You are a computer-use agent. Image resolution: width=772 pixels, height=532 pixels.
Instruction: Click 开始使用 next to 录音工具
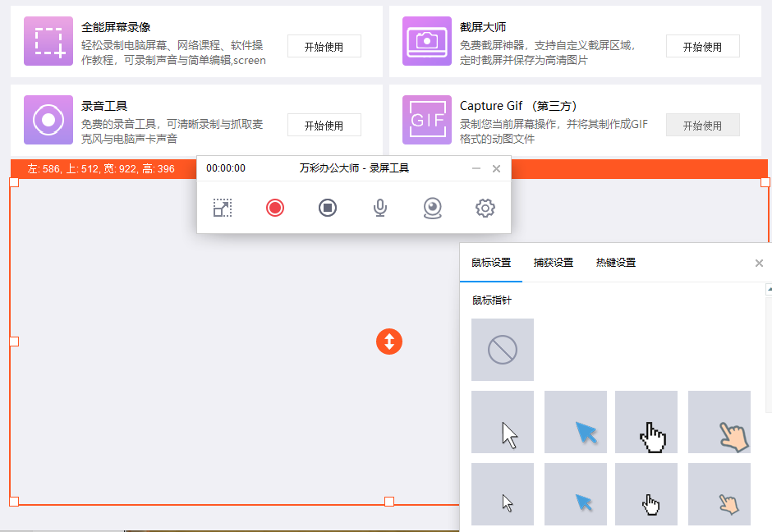pyautogui.click(x=324, y=125)
